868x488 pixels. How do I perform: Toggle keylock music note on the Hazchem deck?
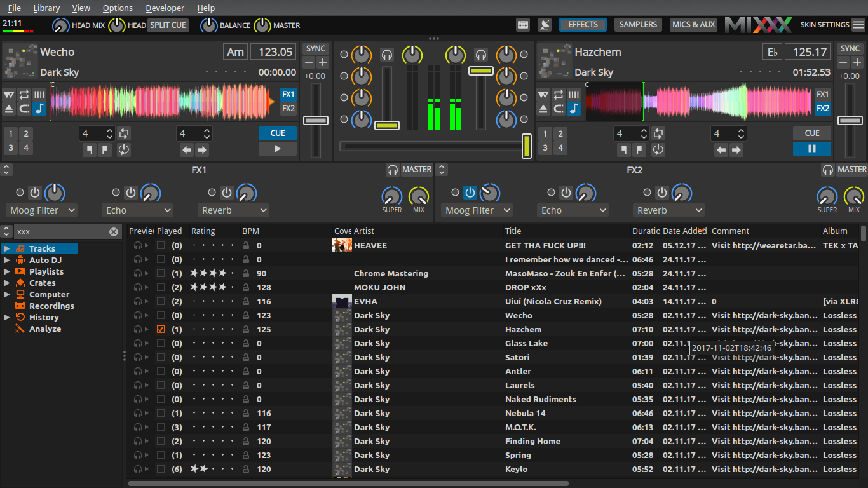pyautogui.click(x=574, y=109)
